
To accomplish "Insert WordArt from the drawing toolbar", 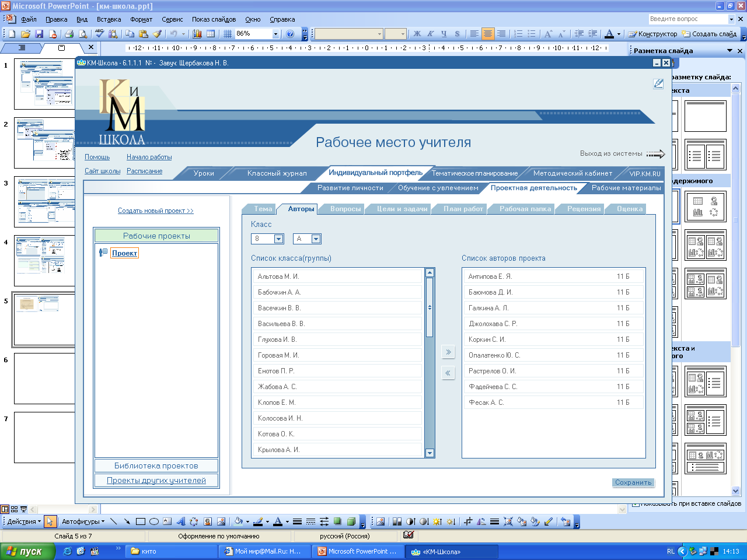I will point(181,521).
